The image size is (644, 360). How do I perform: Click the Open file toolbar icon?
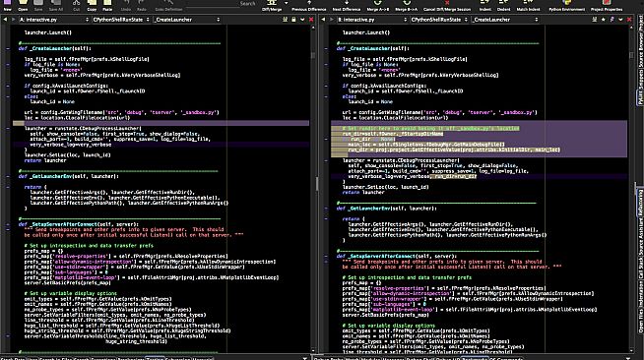click(23, 5)
